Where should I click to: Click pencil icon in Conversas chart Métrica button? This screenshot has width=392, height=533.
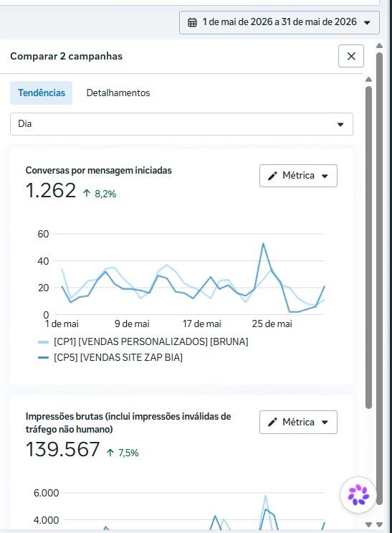(x=272, y=176)
